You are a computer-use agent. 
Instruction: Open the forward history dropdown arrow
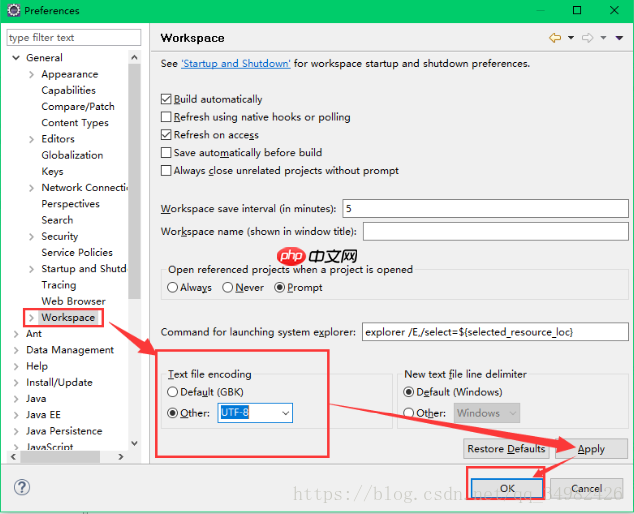coord(603,38)
